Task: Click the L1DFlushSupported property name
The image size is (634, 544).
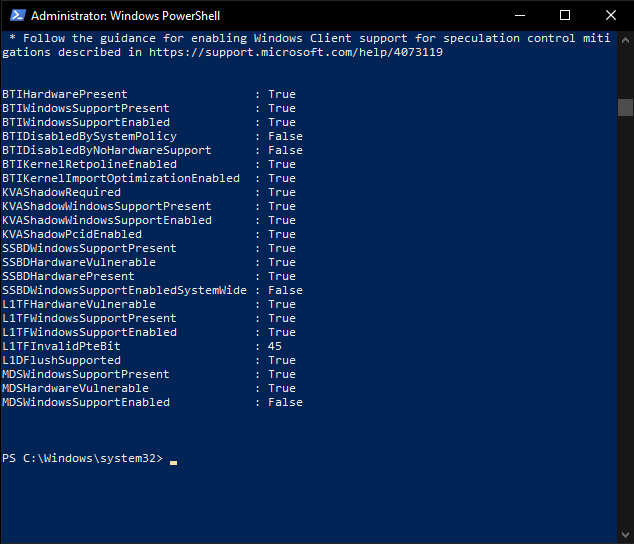Action: [61, 360]
